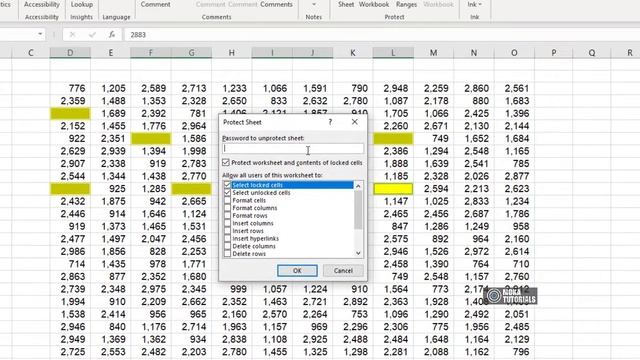
Task: Click the yellow highlighted cell in column F
Action: [x=151, y=138]
